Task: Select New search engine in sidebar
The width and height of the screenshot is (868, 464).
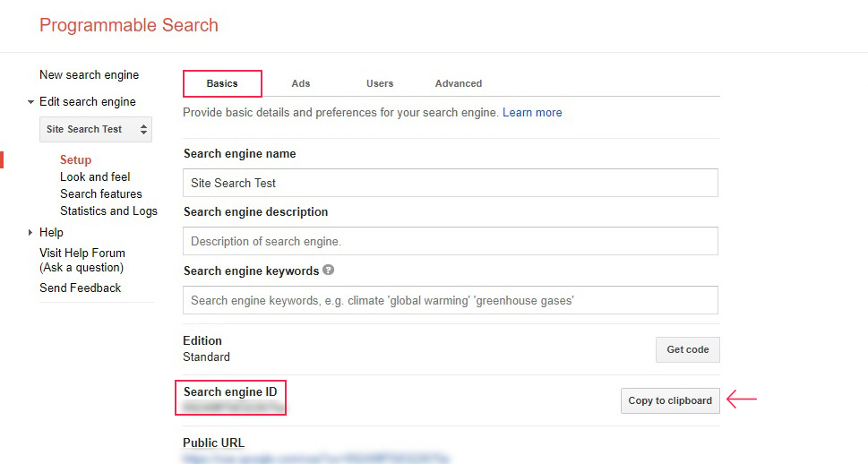Action: tap(89, 74)
